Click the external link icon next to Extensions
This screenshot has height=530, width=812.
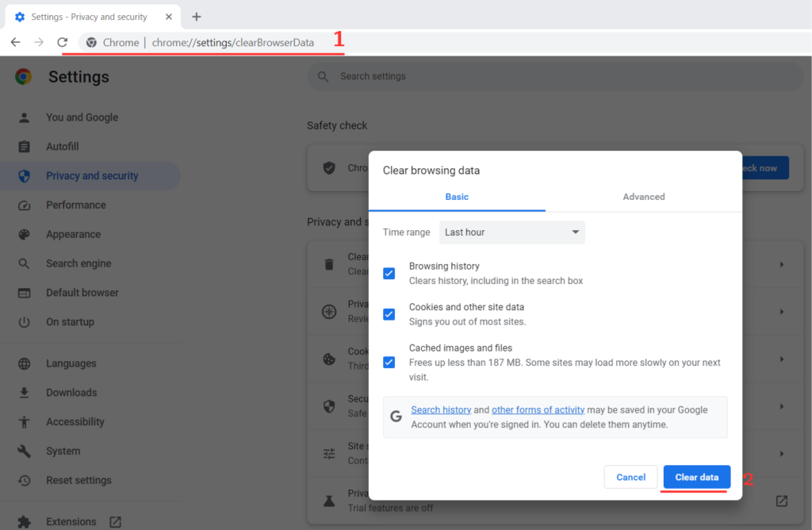pyautogui.click(x=115, y=522)
